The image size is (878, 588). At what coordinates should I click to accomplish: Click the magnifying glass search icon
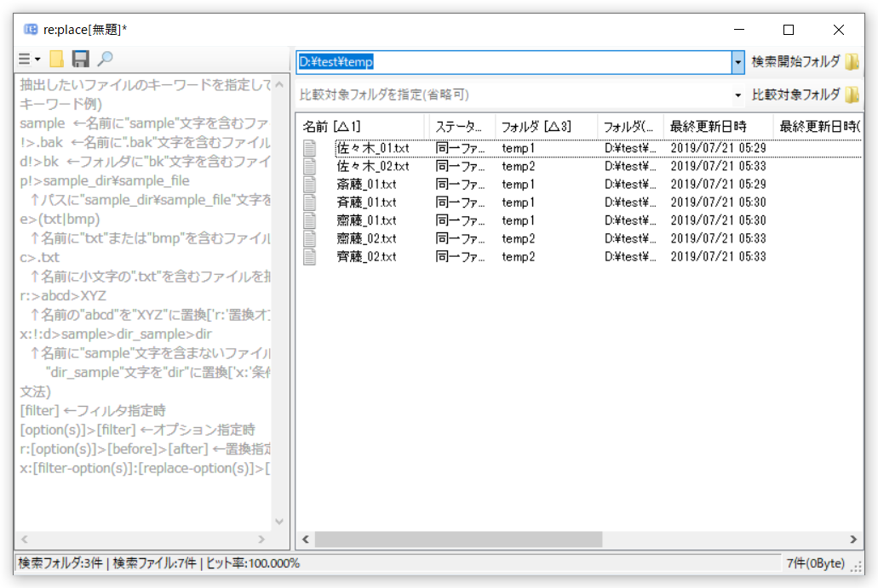coord(105,59)
